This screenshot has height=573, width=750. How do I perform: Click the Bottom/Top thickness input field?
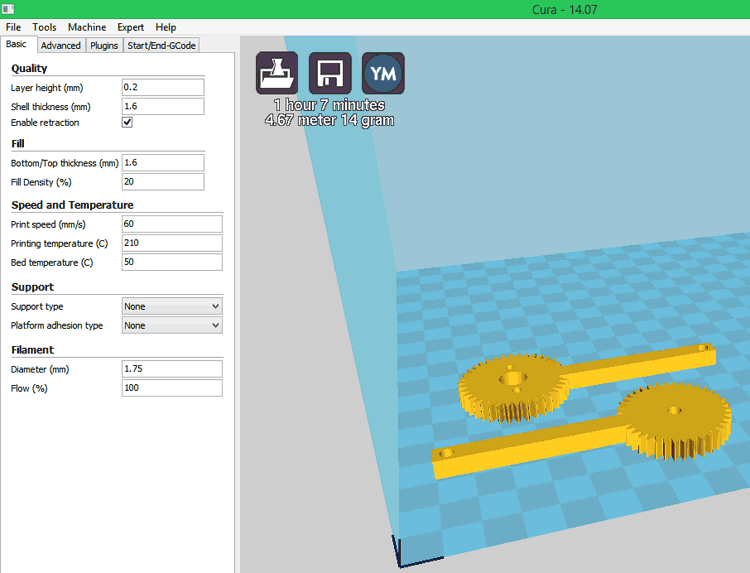coord(163,163)
